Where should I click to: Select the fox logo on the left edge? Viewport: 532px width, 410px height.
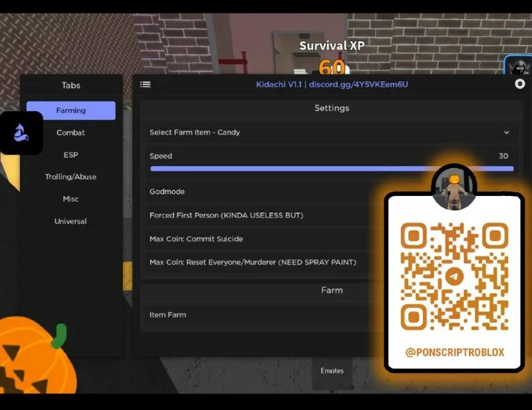(x=22, y=134)
